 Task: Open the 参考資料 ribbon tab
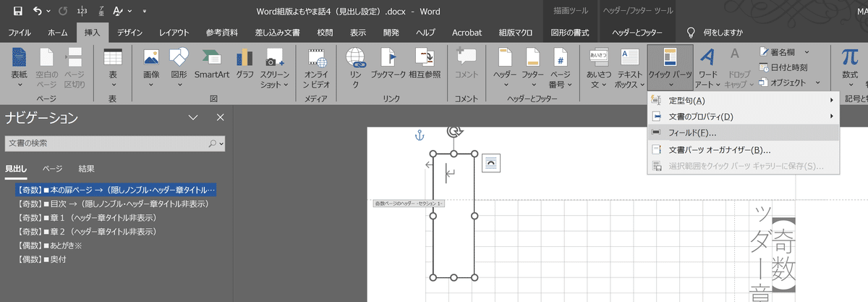click(221, 33)
